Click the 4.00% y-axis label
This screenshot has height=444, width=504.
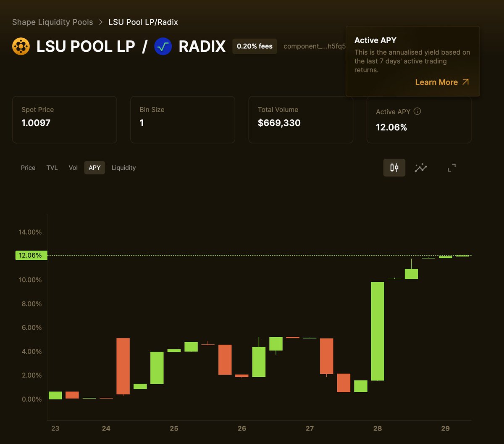[31, 351]
